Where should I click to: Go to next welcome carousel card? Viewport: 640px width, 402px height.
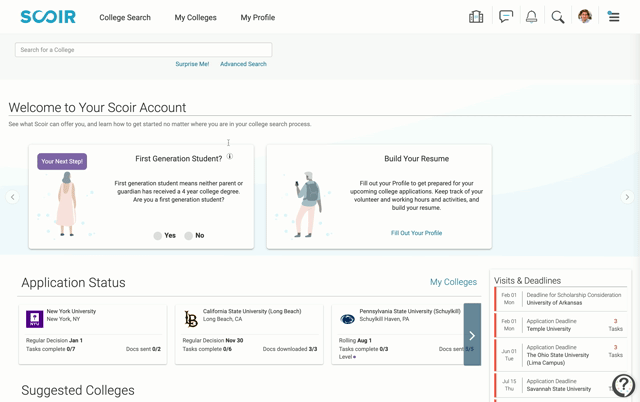click(627, 197)
